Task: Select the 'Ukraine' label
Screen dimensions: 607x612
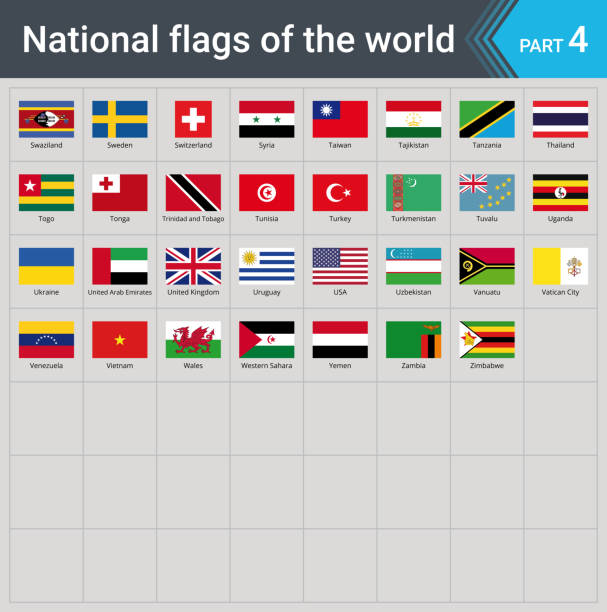Action: point(46,292)
